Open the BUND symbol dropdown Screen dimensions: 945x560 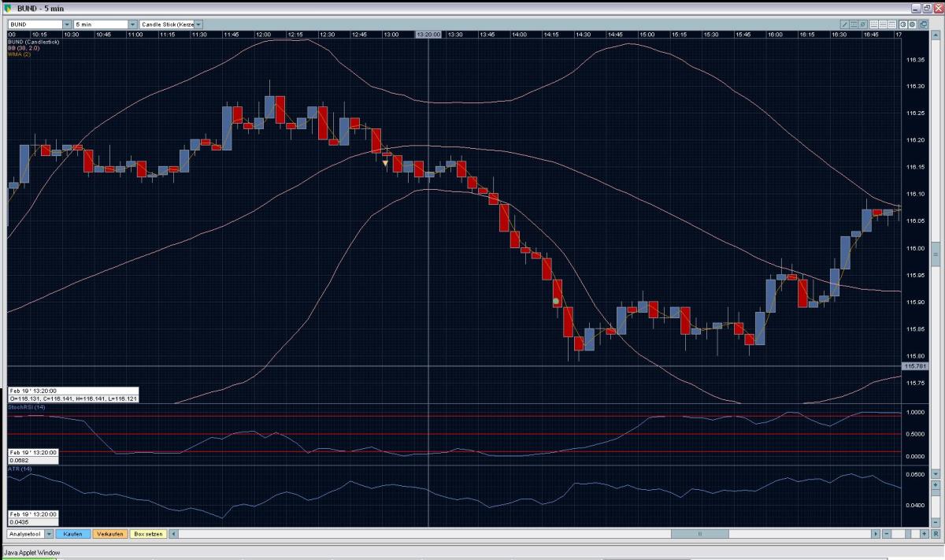(66, 24)
